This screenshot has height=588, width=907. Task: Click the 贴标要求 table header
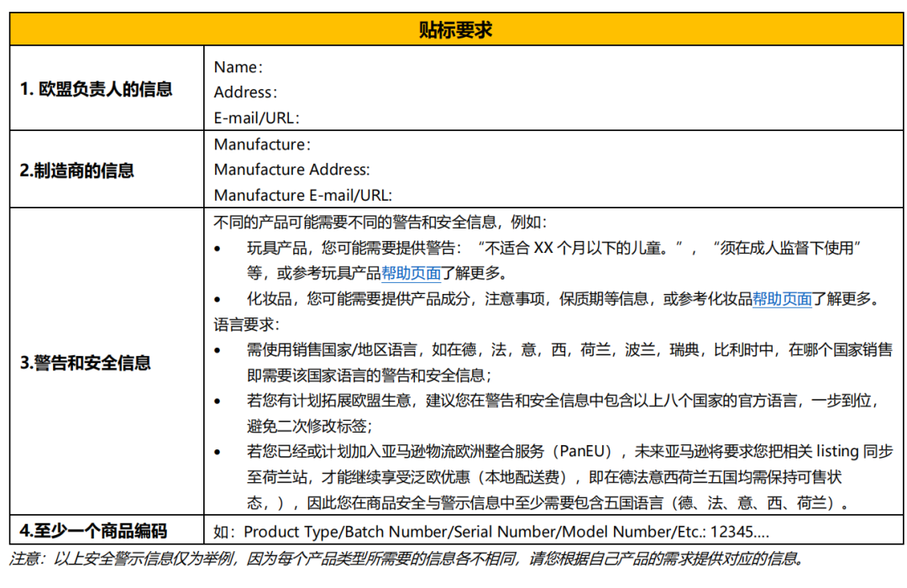456,29
